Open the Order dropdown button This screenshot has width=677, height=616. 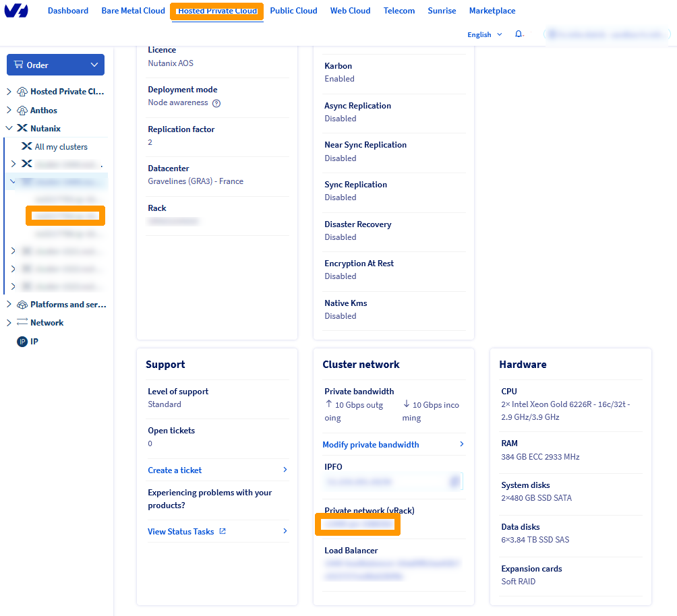55,65
